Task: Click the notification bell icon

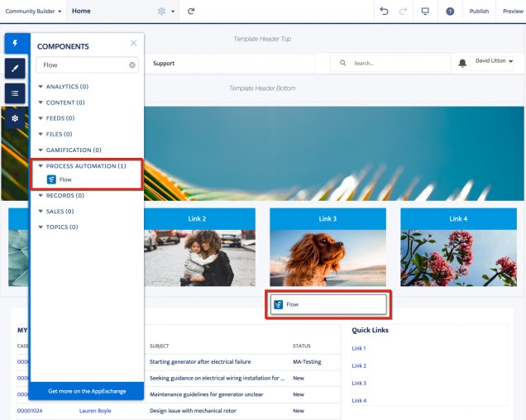Action: pos(462,63)
